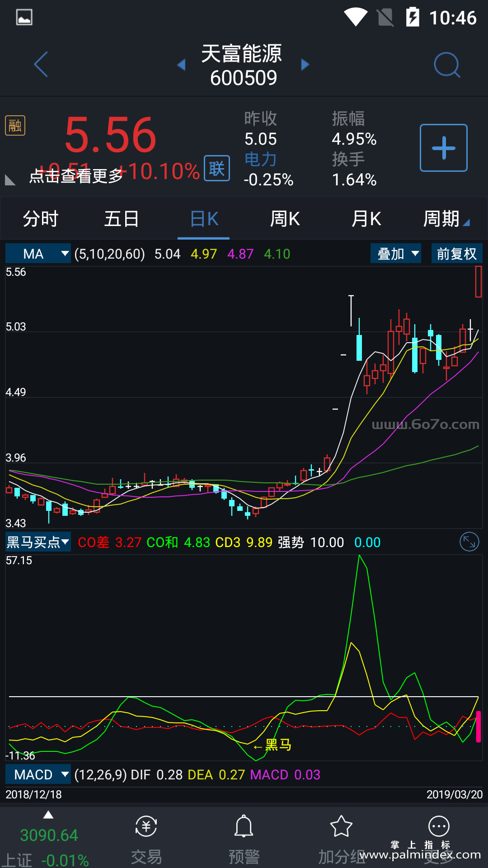Tap the DEA 0.27 readout
Screen dimensions: 488x868
tap(216, 774)
